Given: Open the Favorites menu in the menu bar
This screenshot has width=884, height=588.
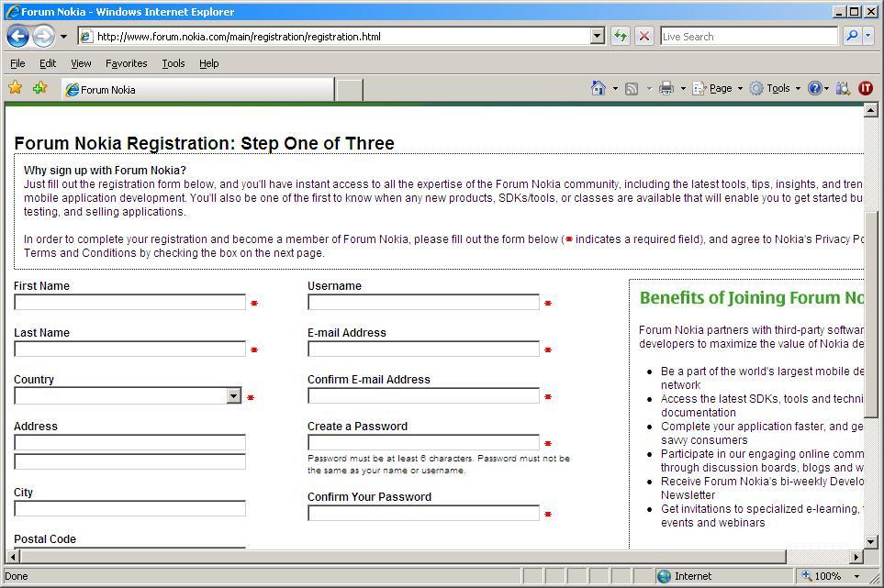Looking at the screenshot, I should coord(126,63).
